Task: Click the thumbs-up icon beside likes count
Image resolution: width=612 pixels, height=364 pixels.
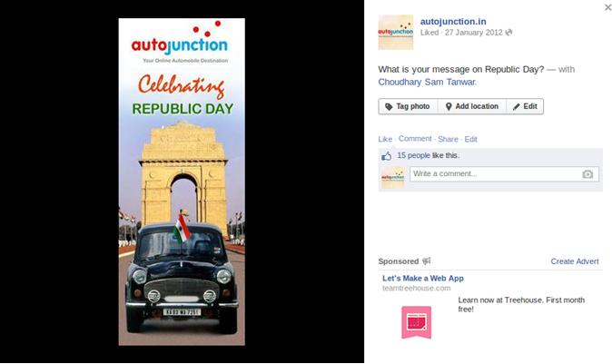Action: click(x=387, y=156)
